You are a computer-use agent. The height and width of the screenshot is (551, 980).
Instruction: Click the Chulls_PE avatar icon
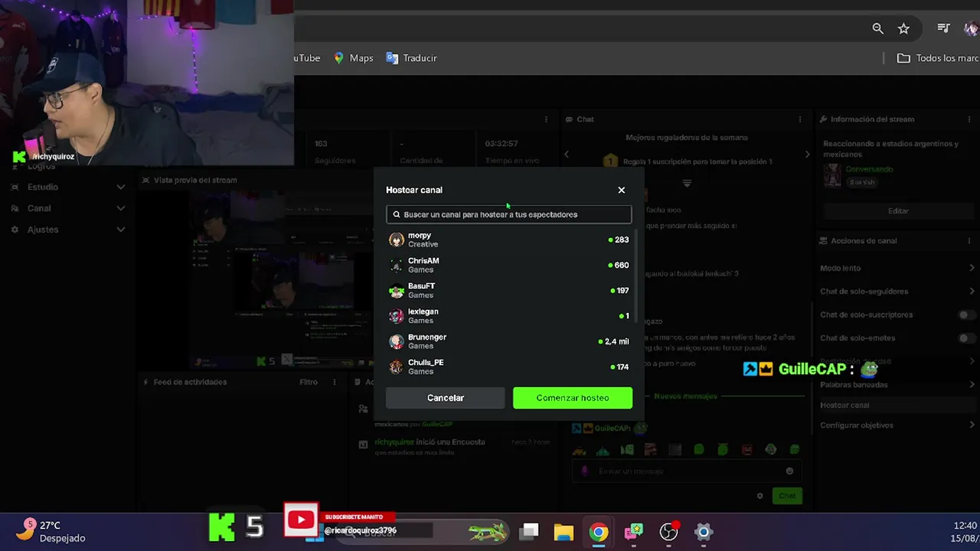point(396,367)
